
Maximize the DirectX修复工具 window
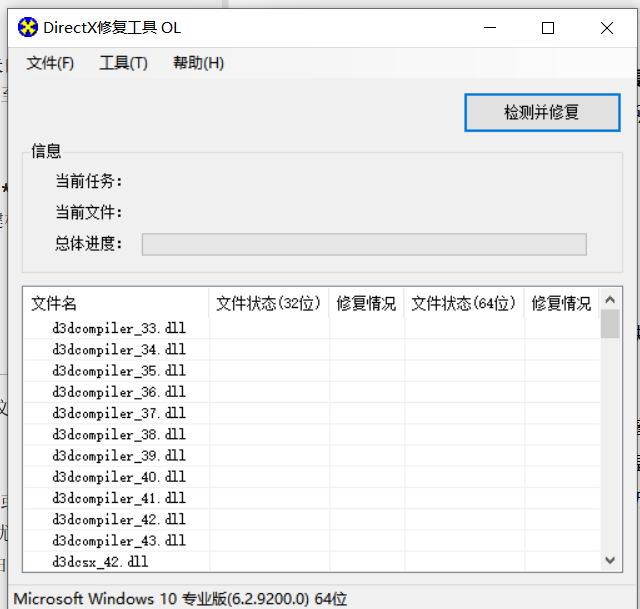pyautogui.click(x=548, y=28)
